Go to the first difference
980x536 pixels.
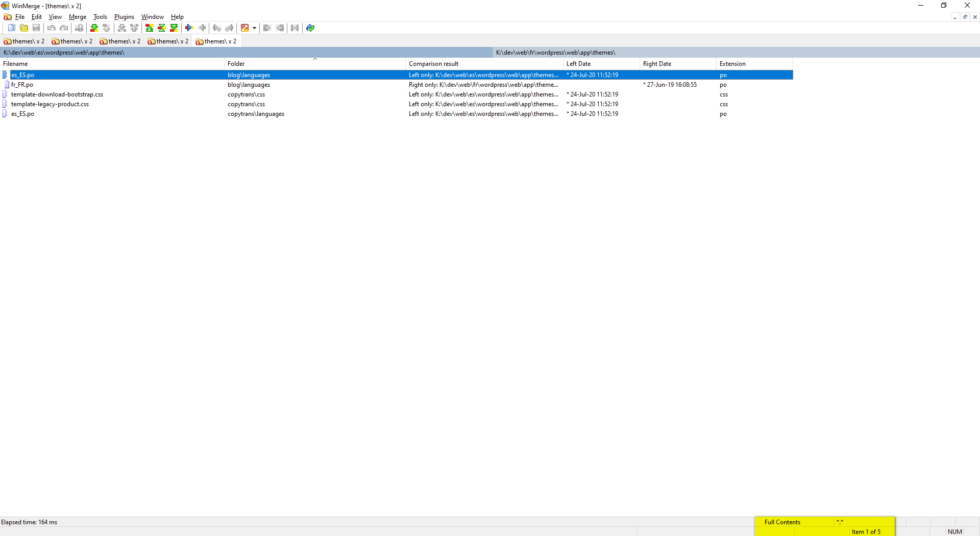click(x=149, y=28)
